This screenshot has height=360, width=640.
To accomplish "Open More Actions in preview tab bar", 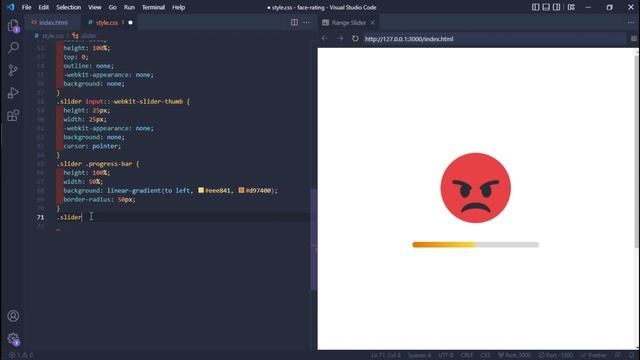I will [631, 22].
